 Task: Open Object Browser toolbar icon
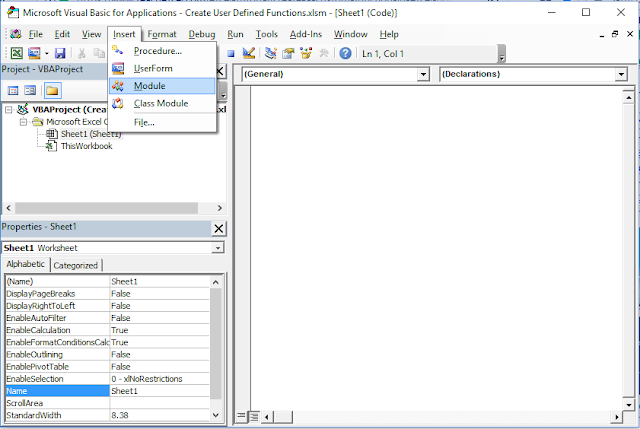click(x=306, y=53)
